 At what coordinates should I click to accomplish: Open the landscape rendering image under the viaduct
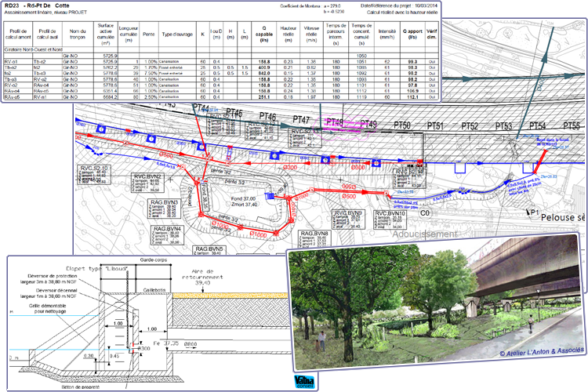(x=436, y=303)
